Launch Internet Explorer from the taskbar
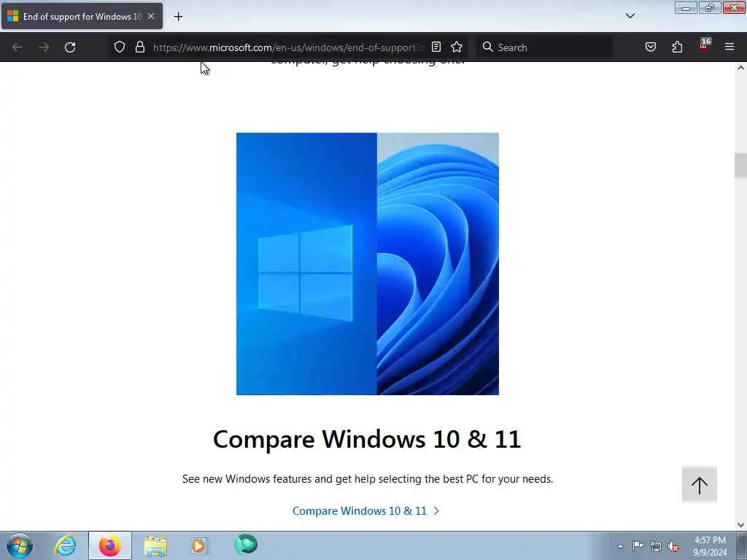The height and width of the screenshot is (560, 747). click(x=65, y=545)
